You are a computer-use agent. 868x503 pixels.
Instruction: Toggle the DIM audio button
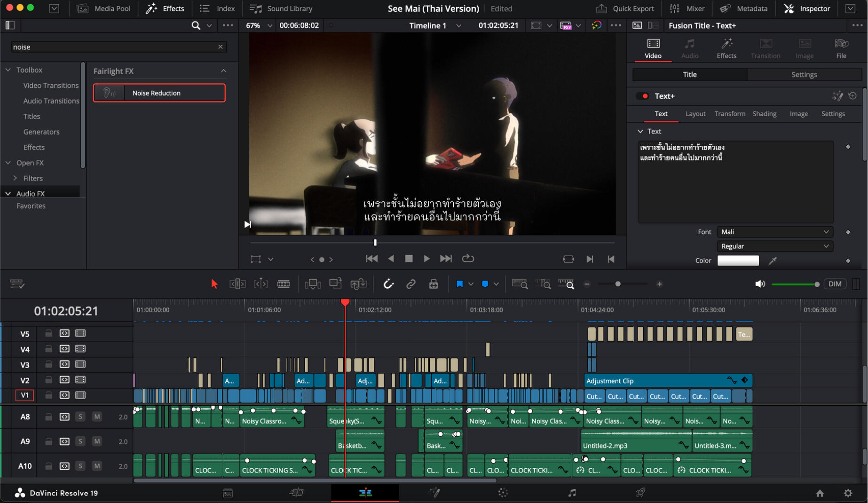click(x=835, y=284)
